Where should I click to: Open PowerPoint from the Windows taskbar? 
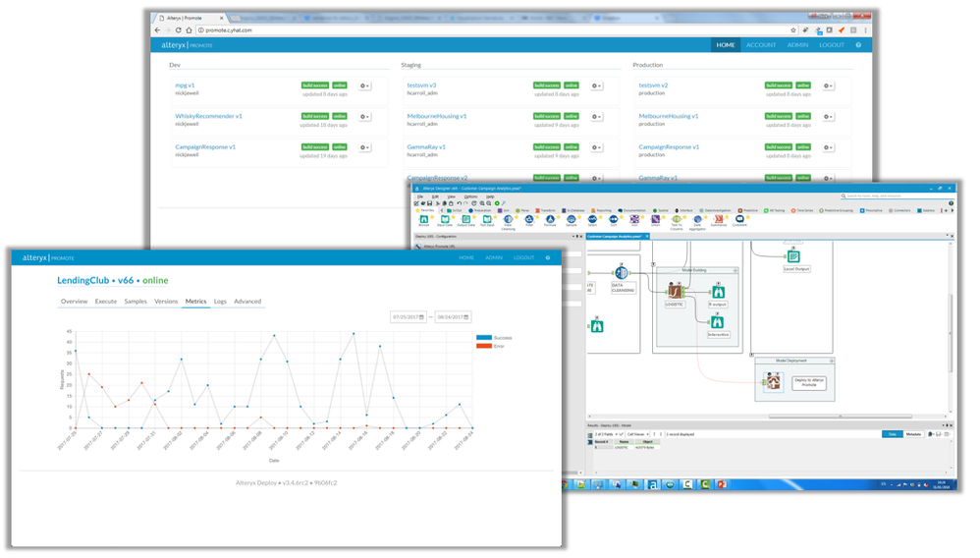722,484
